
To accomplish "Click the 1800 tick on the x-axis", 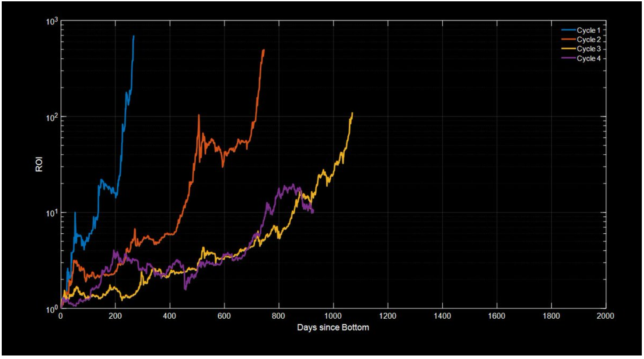I will [x=551, y=316].
